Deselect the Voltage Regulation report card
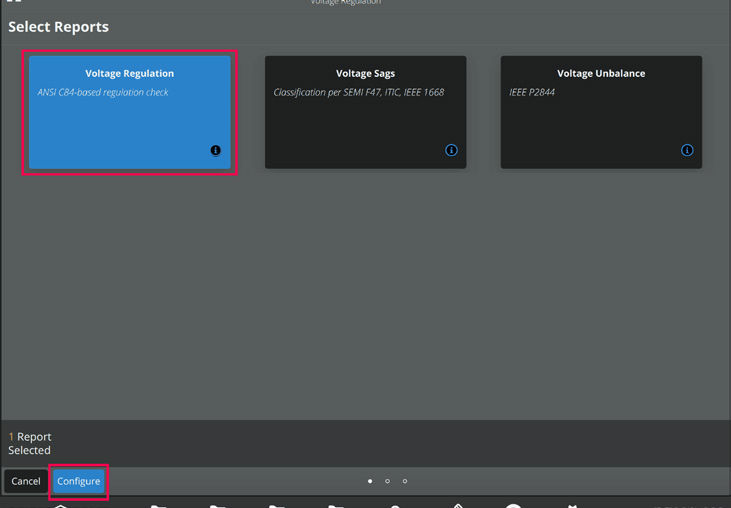731x508 pixels. click(129, 120)
